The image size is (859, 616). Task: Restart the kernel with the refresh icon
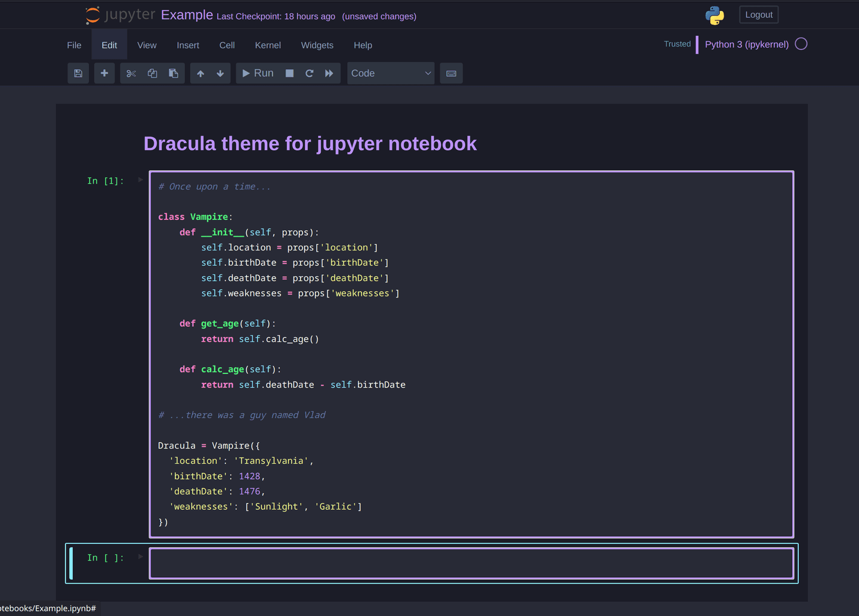click(x=310, y=73)
